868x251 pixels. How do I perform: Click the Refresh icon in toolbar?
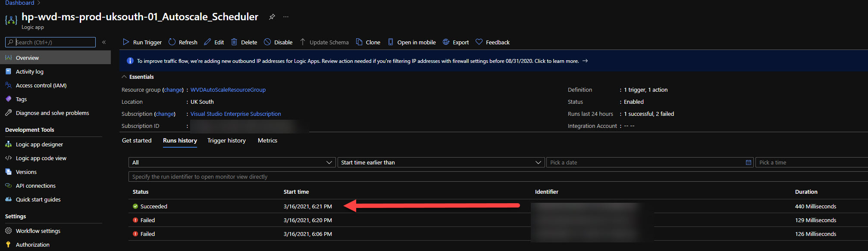(x=172, y=42)
